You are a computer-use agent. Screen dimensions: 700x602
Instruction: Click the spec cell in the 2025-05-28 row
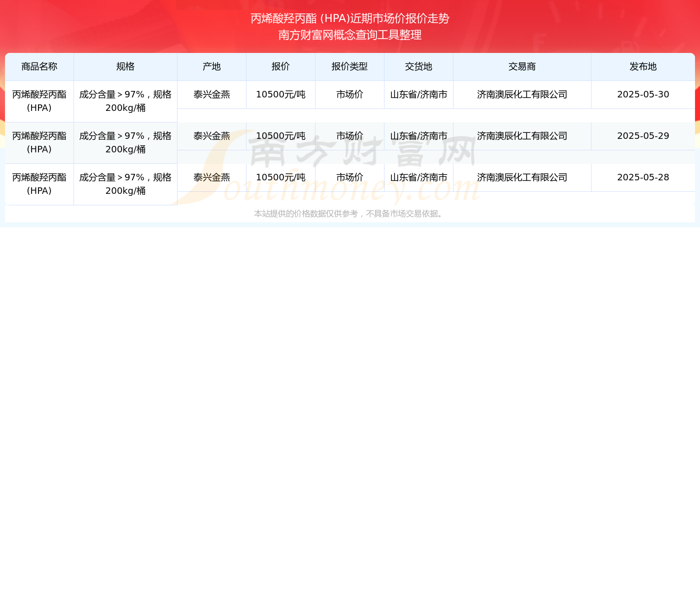tap(125, 184)
